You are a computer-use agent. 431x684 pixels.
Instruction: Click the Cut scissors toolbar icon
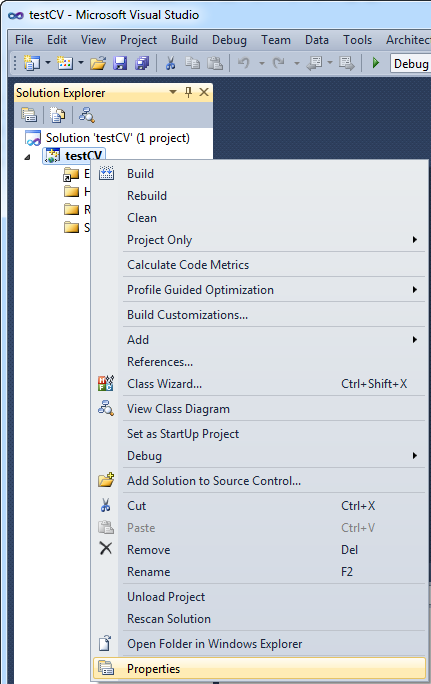170,63
